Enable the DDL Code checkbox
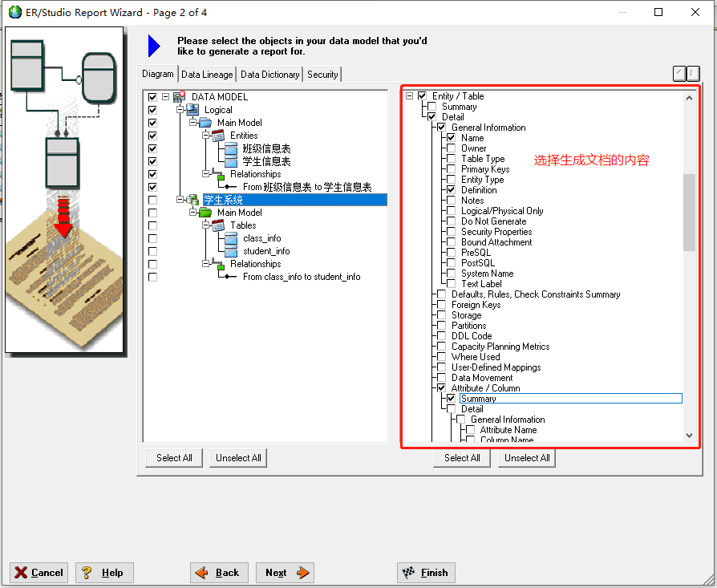717x588 pixels. (x=441, y=336)
